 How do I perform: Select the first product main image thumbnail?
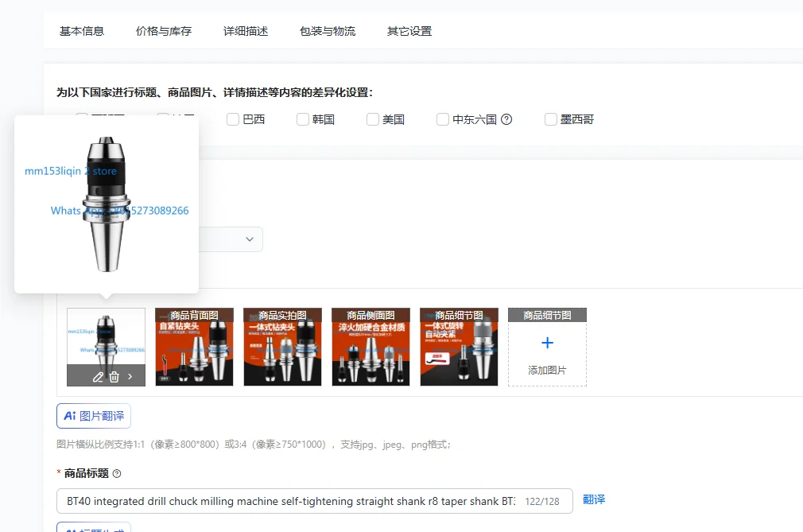coord(106,347)
